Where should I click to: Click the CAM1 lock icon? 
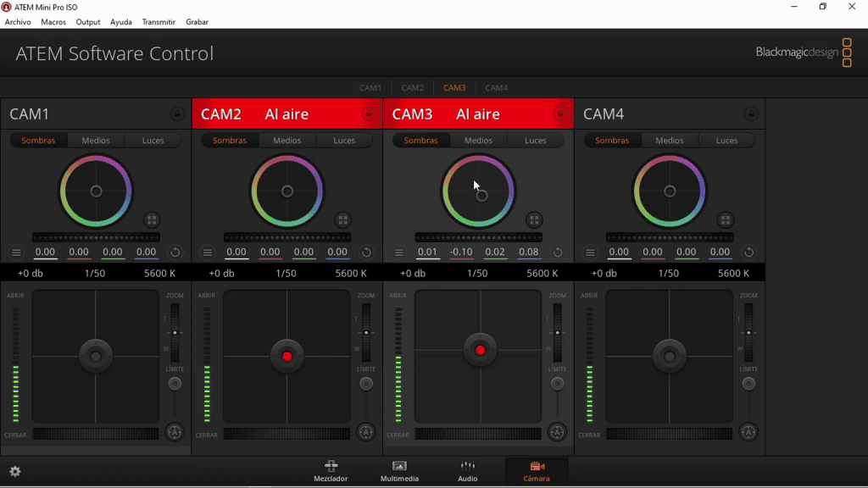tap(177, 114)
